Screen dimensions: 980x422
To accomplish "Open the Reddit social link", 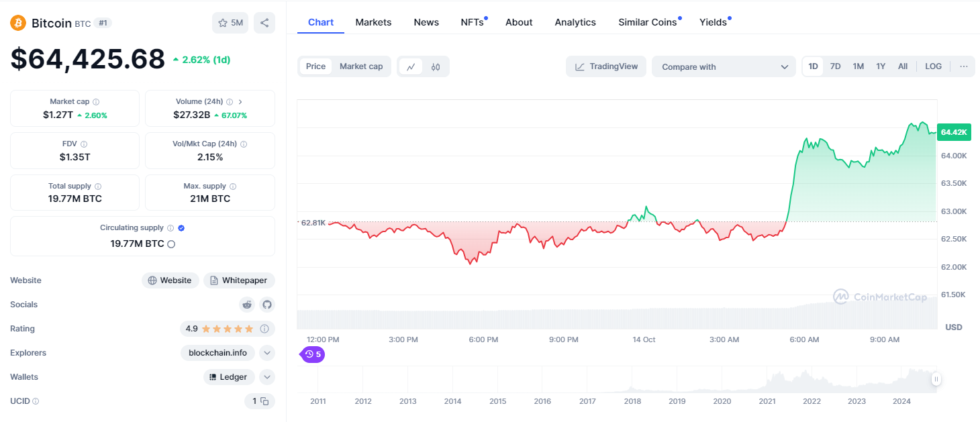I will [x=248, y=305].
